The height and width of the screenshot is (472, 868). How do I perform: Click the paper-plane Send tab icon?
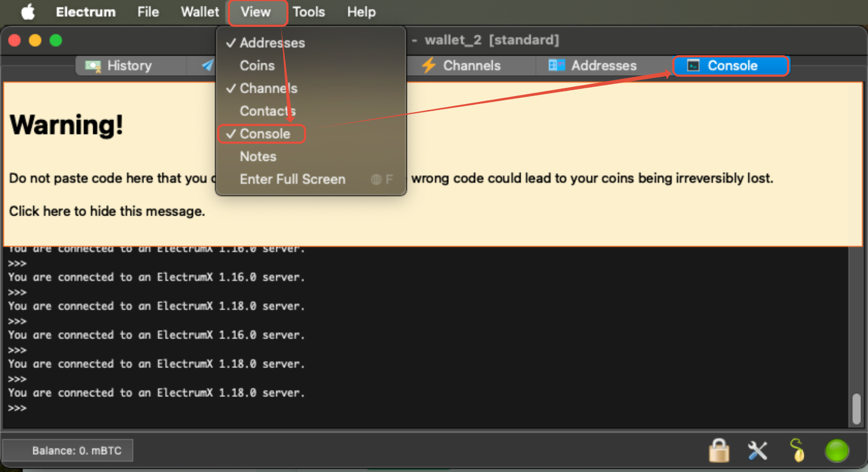[x=207, y=65]
